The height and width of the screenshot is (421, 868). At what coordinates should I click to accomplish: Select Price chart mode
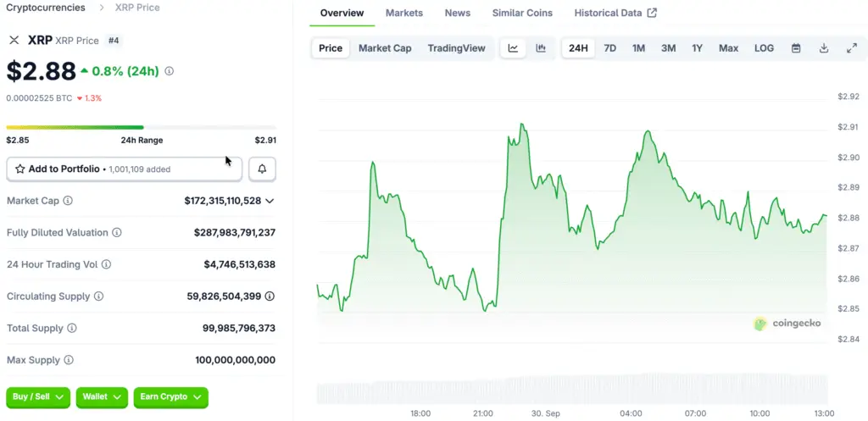click(x=331, y=48)
